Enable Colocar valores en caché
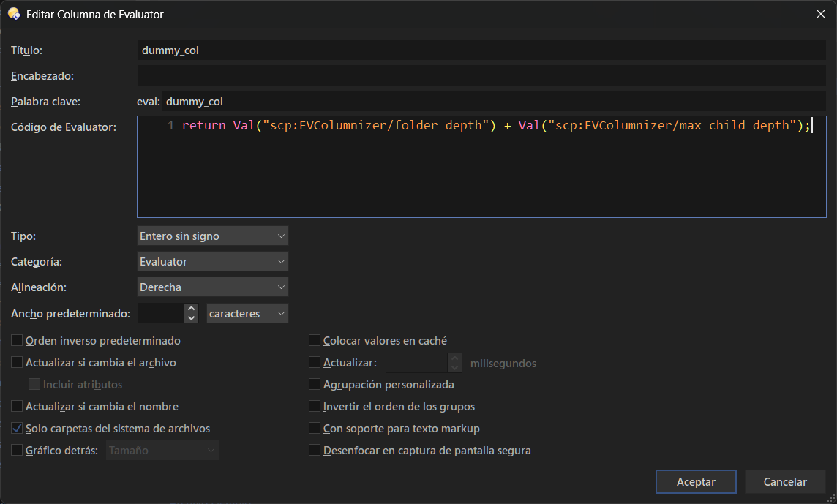This screenshot has width=837, height=504. [315, 341]
